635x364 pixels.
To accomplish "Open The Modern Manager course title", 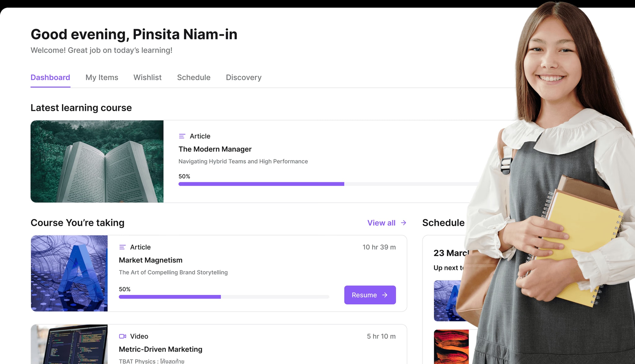I will coord(215,149).
